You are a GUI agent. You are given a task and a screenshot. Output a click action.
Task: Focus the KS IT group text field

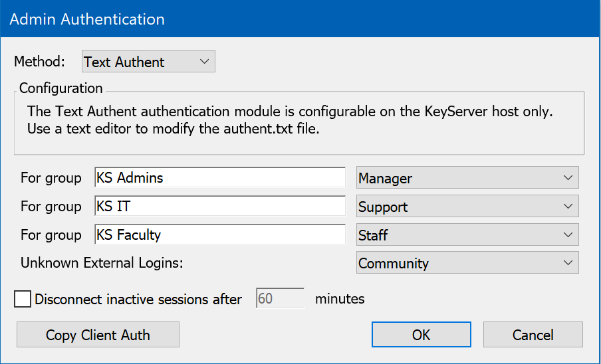coord(219,207)
